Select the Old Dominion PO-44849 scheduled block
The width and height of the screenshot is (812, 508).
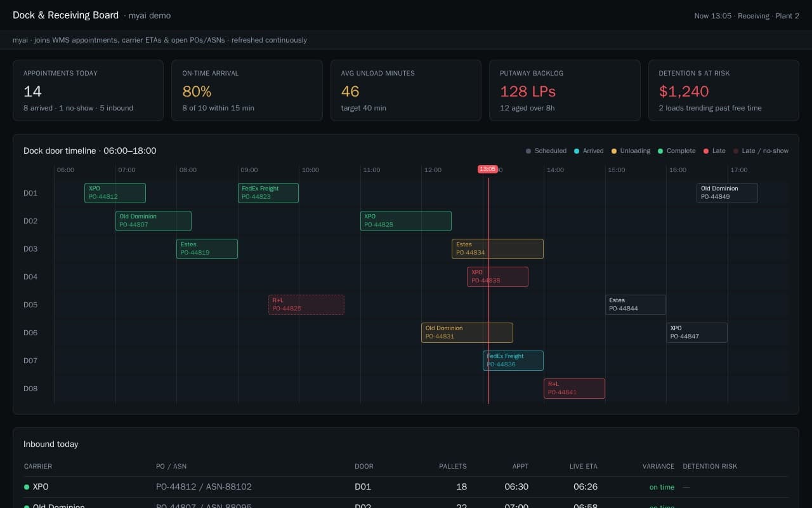click(727, 193)
